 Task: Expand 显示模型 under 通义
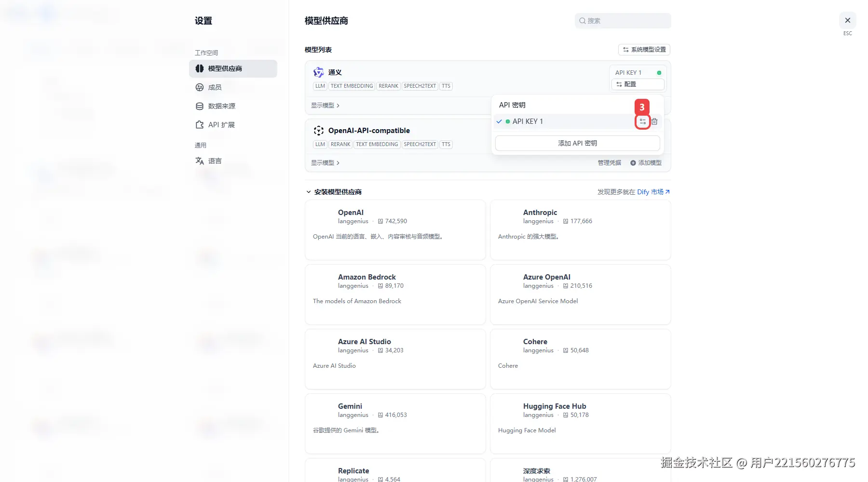325,106
